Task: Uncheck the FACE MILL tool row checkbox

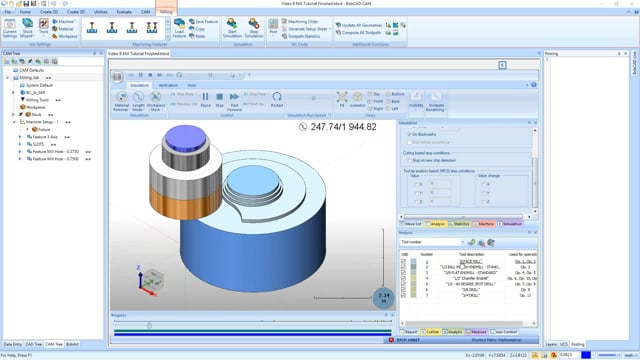Action: 403,261
